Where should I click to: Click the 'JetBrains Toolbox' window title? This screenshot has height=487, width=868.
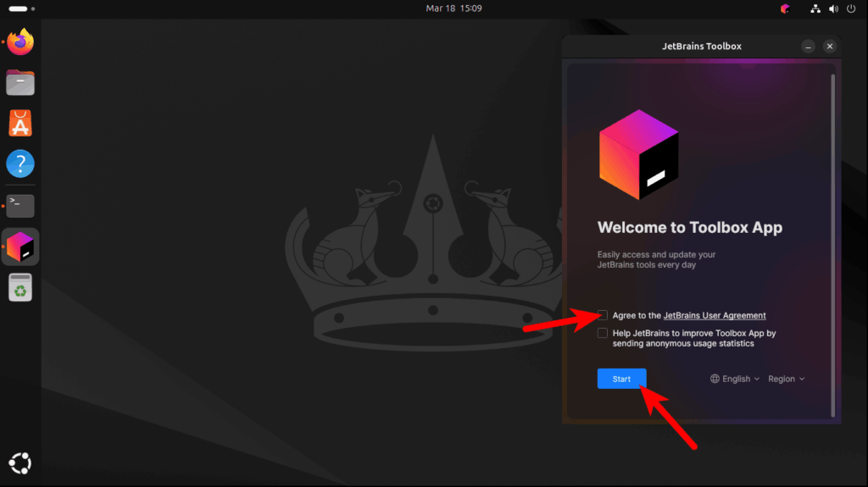click(701, 47)
